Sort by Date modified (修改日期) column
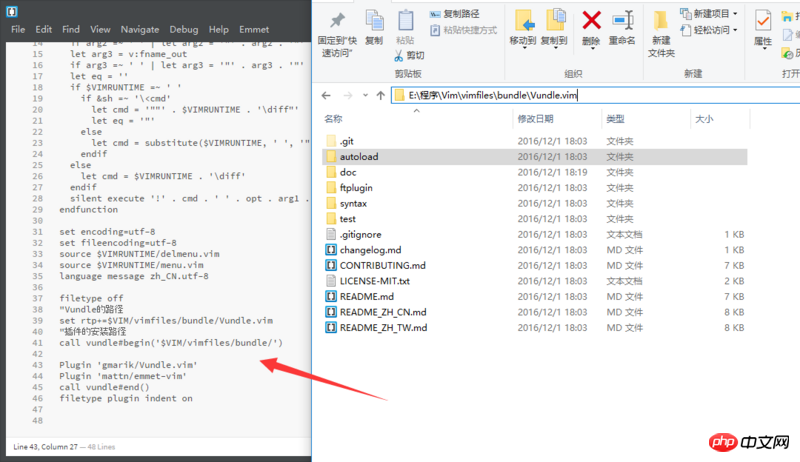Image resolution: width=800 pixels, height=462 pixels. [535, 119]
